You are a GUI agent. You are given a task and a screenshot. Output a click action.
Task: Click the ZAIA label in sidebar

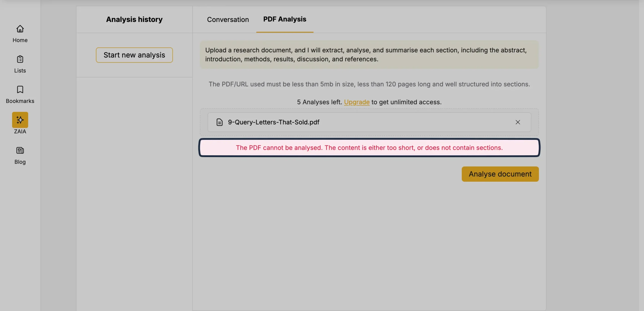point(20,131)
